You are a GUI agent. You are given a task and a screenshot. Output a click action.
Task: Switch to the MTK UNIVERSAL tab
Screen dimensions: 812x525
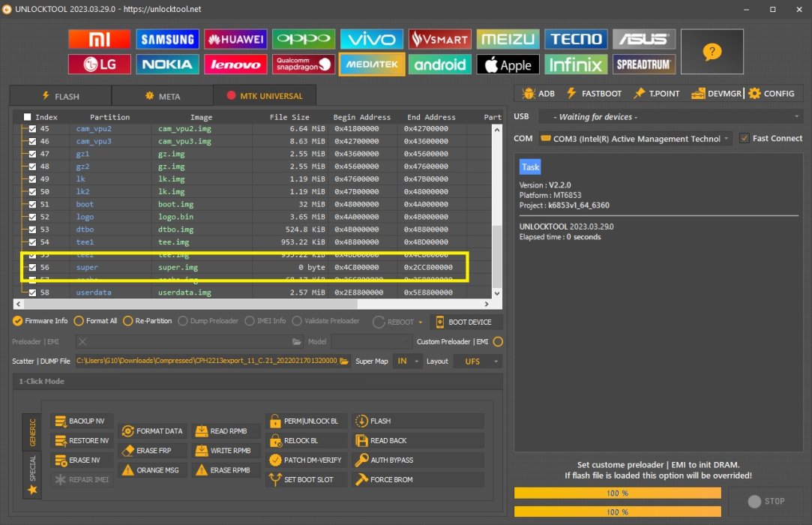265,96
